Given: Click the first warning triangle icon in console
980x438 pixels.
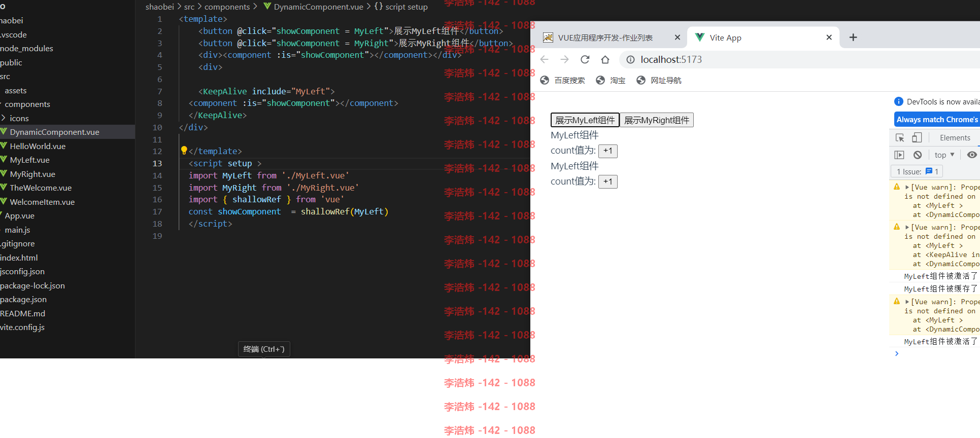Looking at the screenshot, I should coord(897,187).
